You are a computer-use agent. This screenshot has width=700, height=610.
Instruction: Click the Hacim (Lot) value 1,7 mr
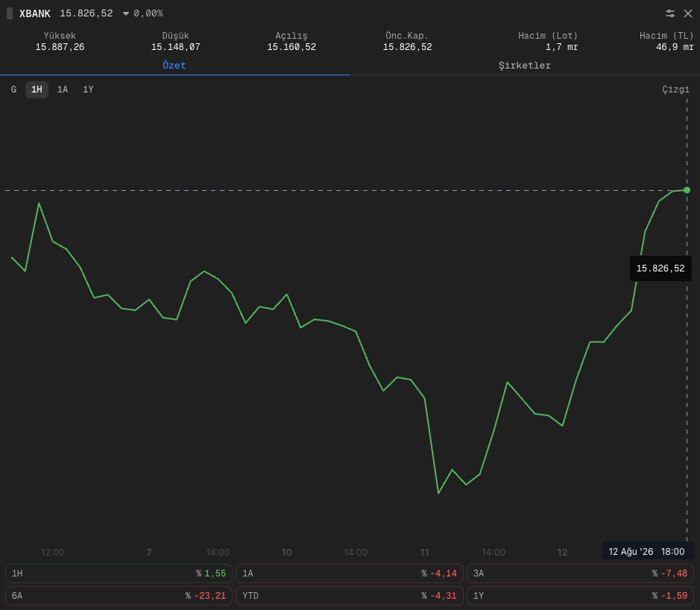[x=561, y=47]
